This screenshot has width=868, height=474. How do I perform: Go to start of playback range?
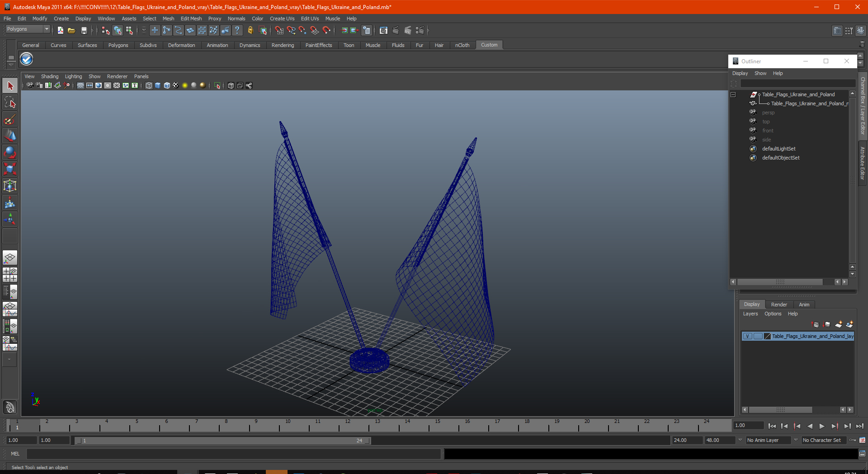pyautogui.click(x=772, y=426)
